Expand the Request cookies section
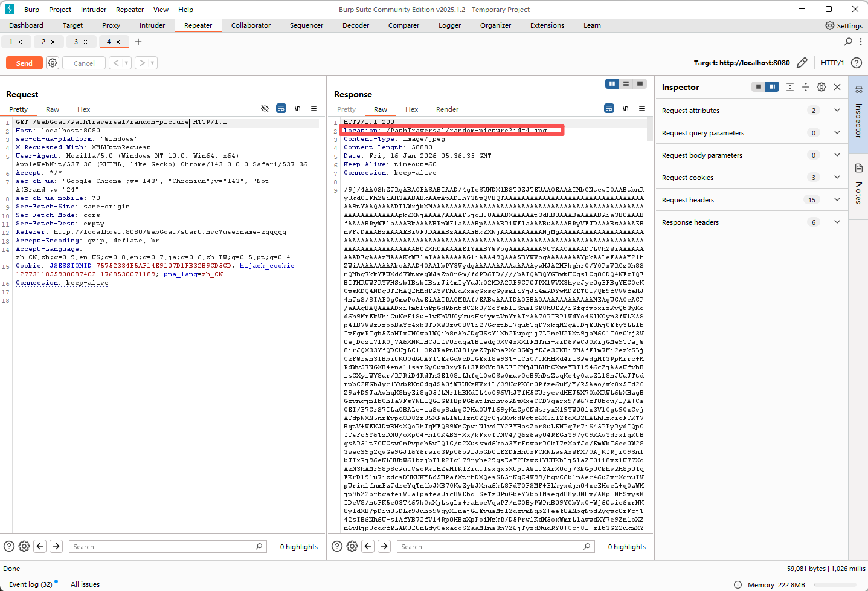Screen dimensions: 868x591 tap(837, 178)
